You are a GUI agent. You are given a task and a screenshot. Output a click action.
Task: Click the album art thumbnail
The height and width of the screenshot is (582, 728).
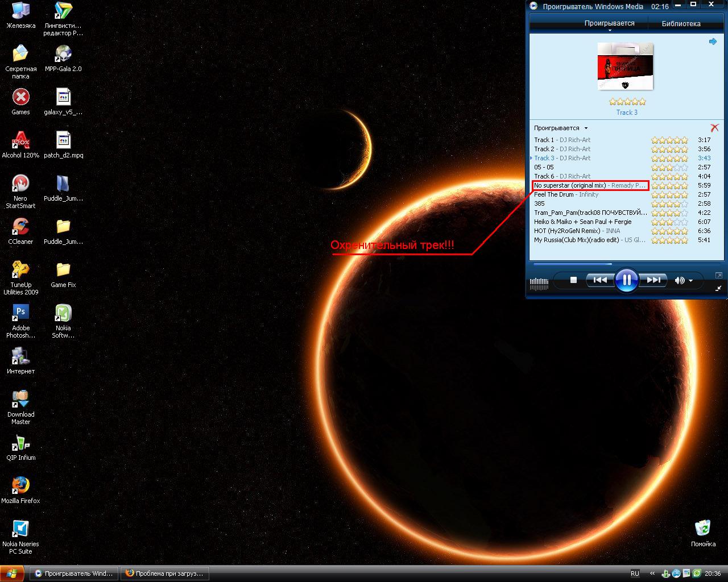pos(625,66)
